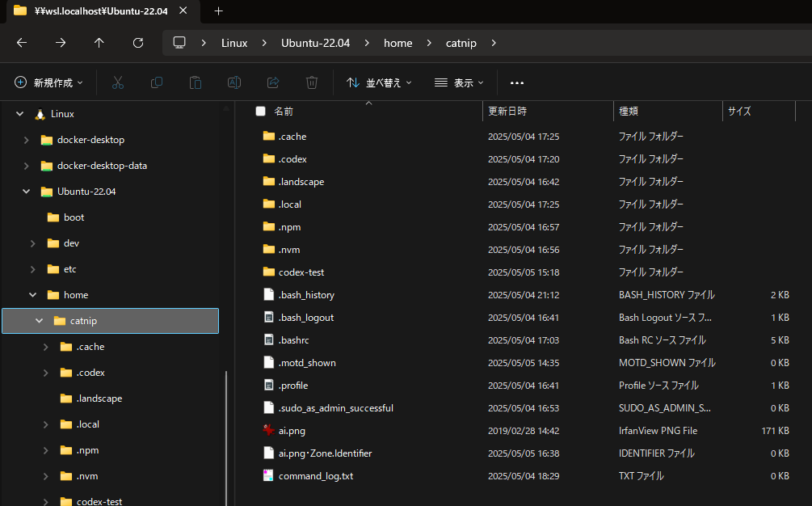The height and width of the screenshot is (506, 812).
Task: Open the see more ellipsis menu
Action: coord(517,83)
